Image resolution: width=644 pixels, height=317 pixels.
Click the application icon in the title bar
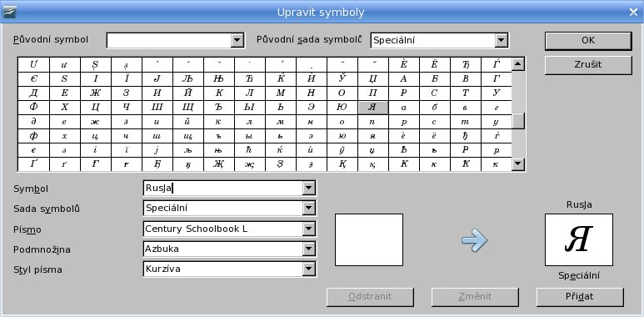click(x=9, y=13)
